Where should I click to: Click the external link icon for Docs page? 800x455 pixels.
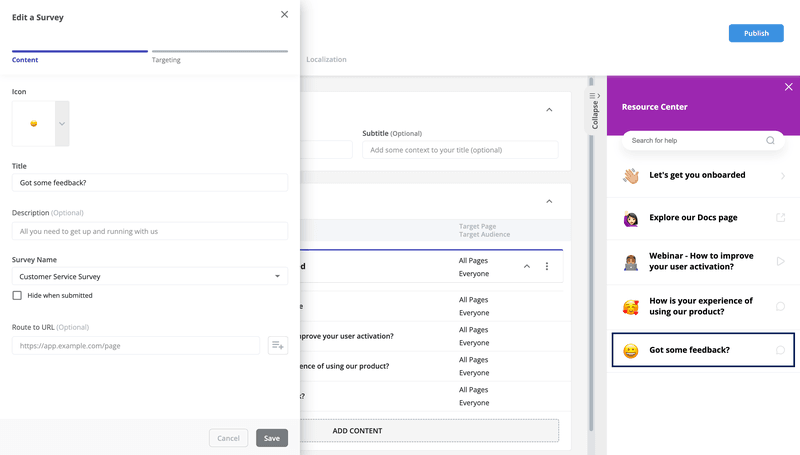(780, 218)
